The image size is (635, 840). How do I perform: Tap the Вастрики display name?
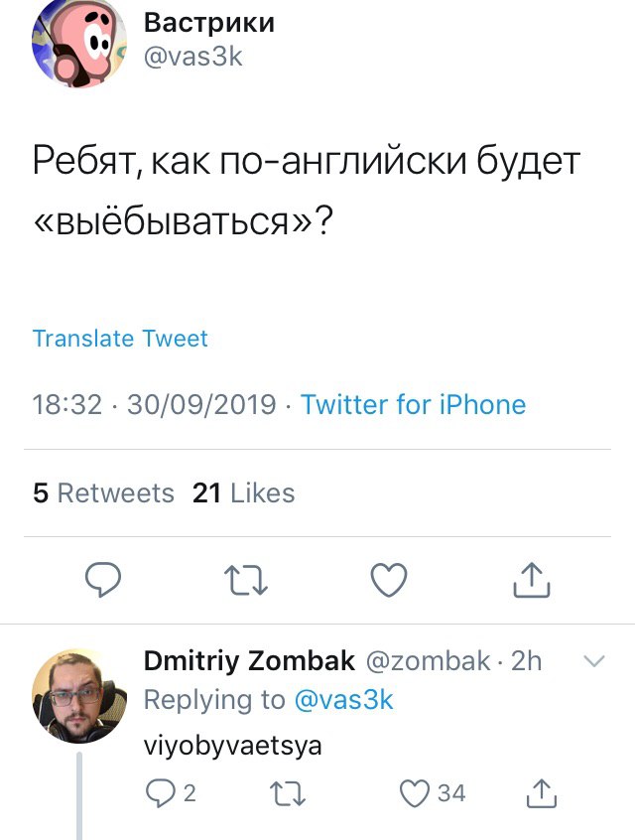pyautogui.click(x=209, y=22)
